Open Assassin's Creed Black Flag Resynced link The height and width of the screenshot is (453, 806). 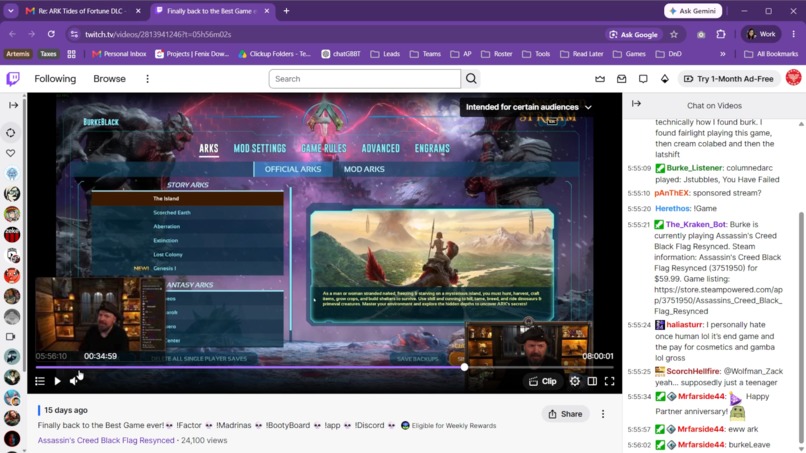106,440
